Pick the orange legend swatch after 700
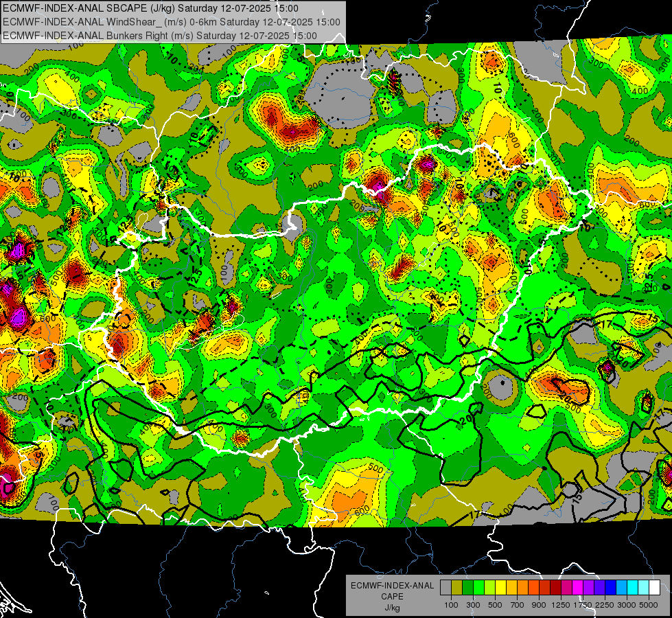 pyautogui.click(x=523, y=587)
